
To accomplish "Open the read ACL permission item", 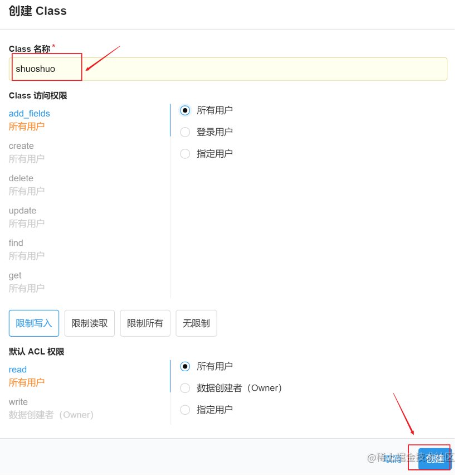I will click(26, 376).
